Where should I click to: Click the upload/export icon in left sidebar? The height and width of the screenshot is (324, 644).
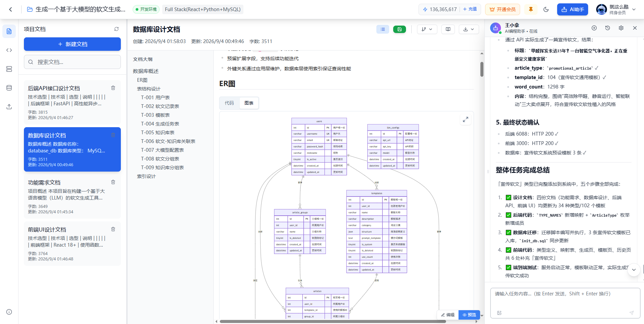[9, 107]
